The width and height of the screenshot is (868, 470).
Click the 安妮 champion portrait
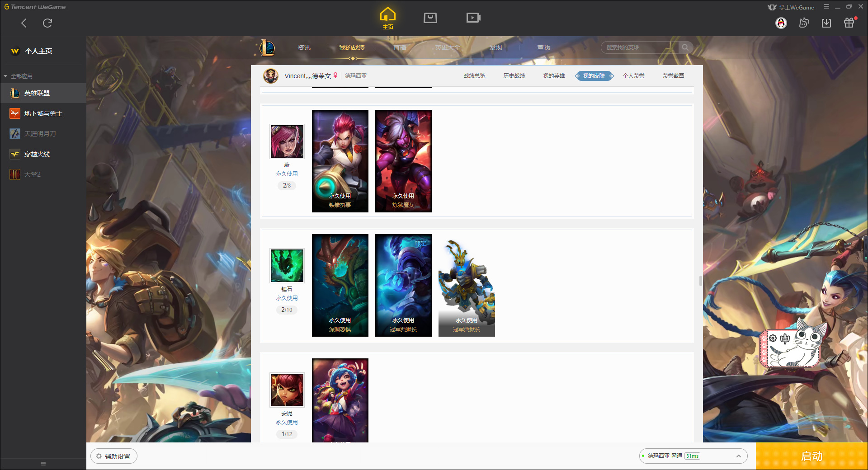point(287,390)
